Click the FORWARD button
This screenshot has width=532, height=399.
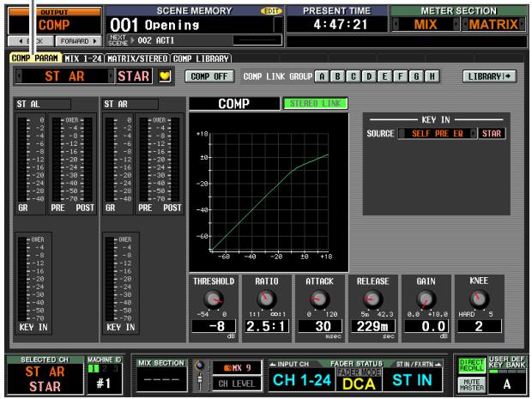tap(78, 41)
